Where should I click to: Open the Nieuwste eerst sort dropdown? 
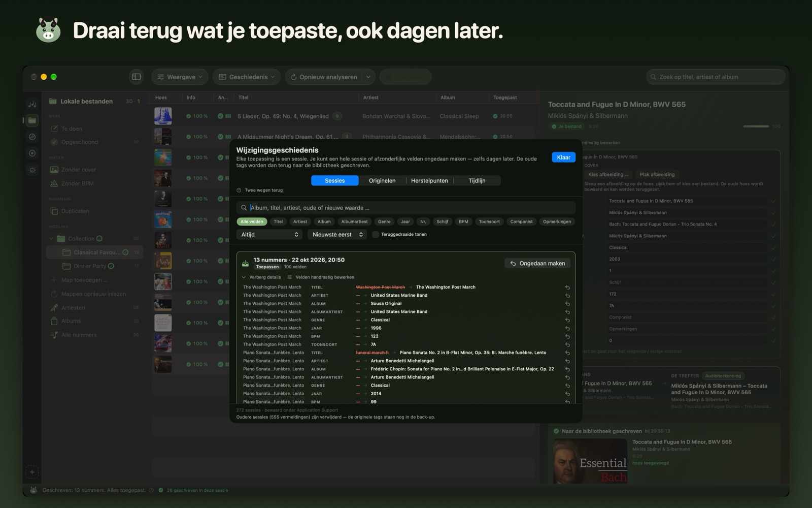(337, 235)
